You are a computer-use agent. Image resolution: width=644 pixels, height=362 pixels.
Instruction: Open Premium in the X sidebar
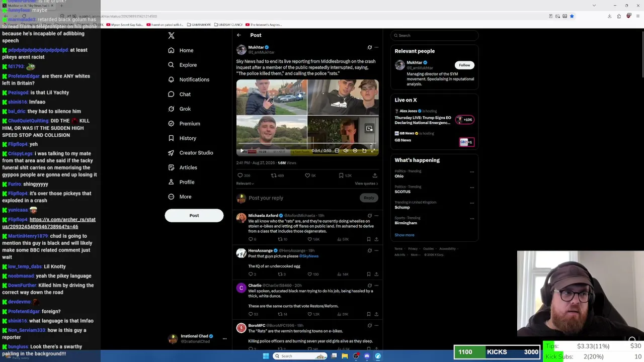tap(184, 123)
